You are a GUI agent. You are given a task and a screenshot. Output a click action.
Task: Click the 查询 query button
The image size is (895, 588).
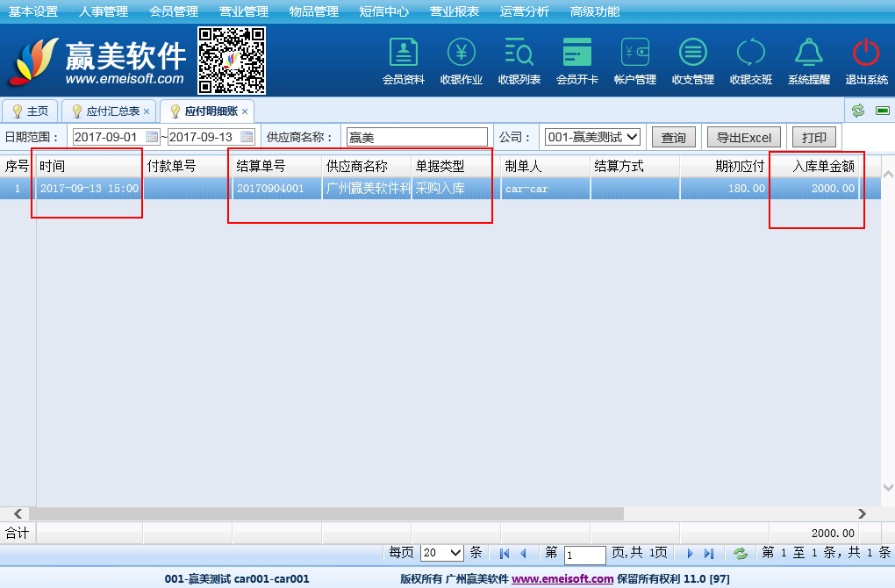(673, 138)
